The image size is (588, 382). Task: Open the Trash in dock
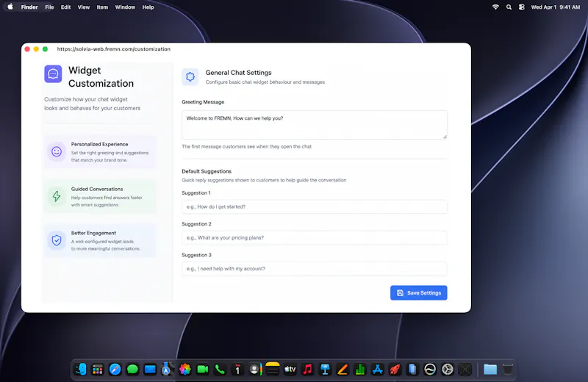click(507, 370)
